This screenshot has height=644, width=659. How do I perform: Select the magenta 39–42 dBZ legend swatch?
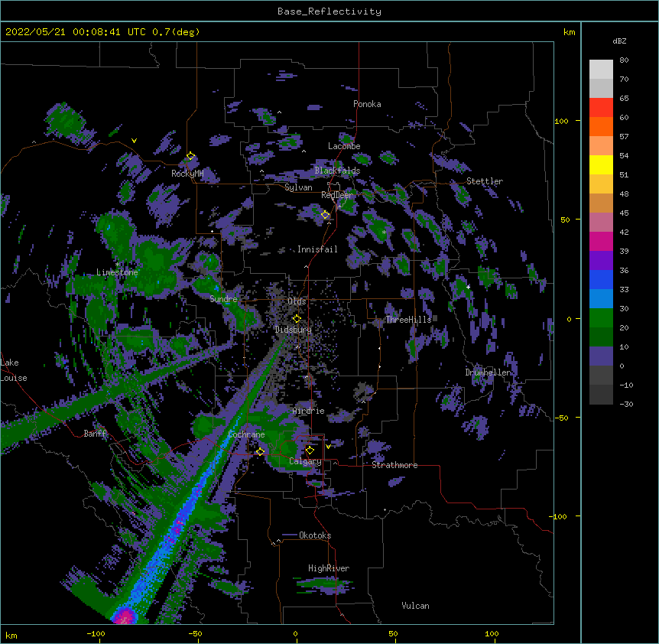click(601, 241)
